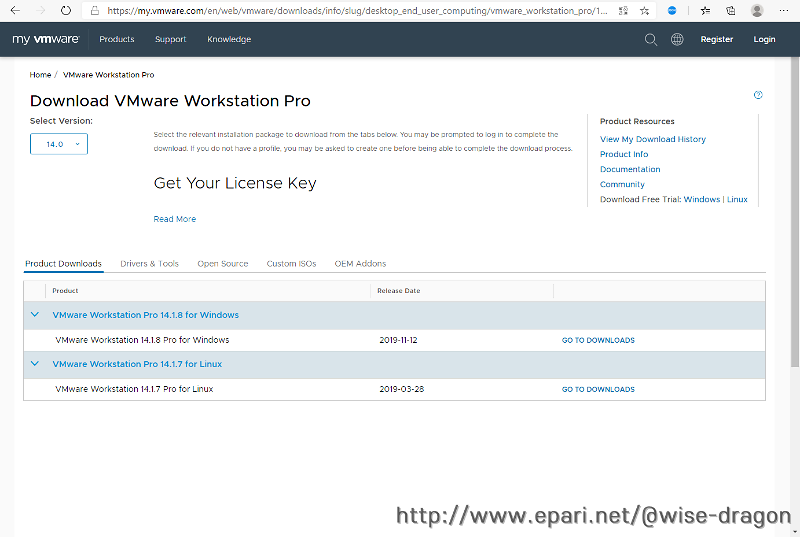Open the Favorites list icon
The image size is (800, 537).
pyautogui.click(x=705, y=10)
